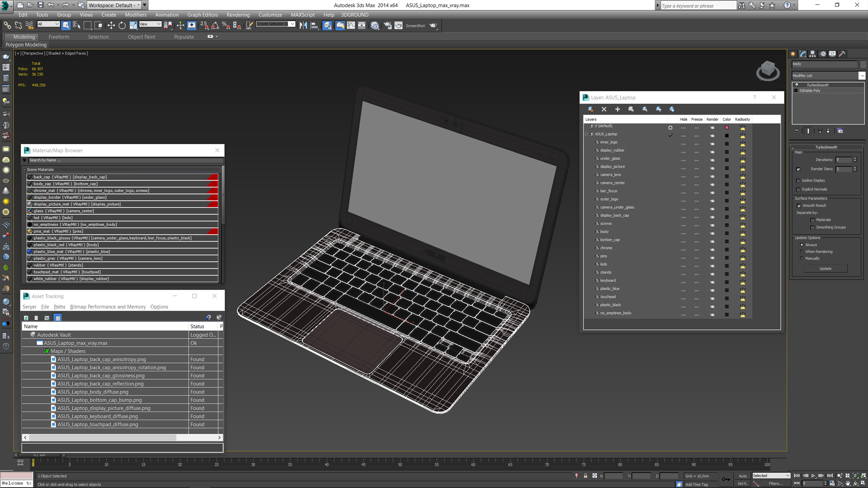Screen dimensions: 868x488
Task: Click the Mirror tool icon
Action: (303, 25)
